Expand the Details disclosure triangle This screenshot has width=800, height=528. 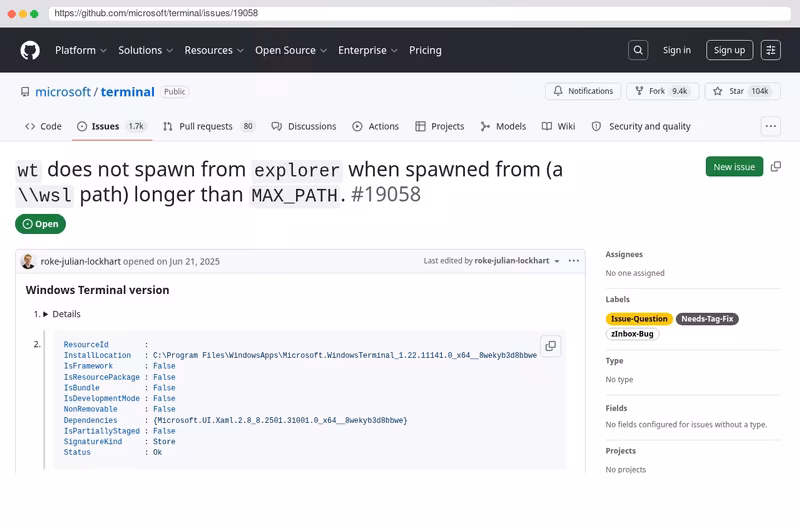click(x=45, y=314)
